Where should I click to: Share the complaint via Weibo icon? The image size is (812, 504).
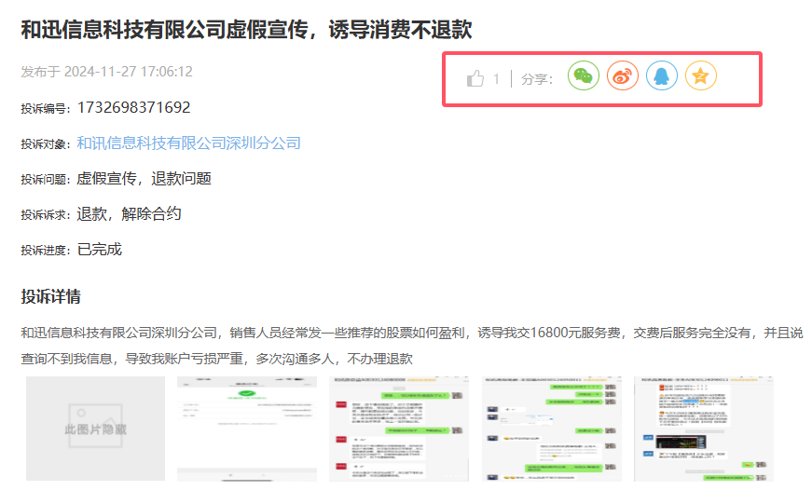(623, 76)
